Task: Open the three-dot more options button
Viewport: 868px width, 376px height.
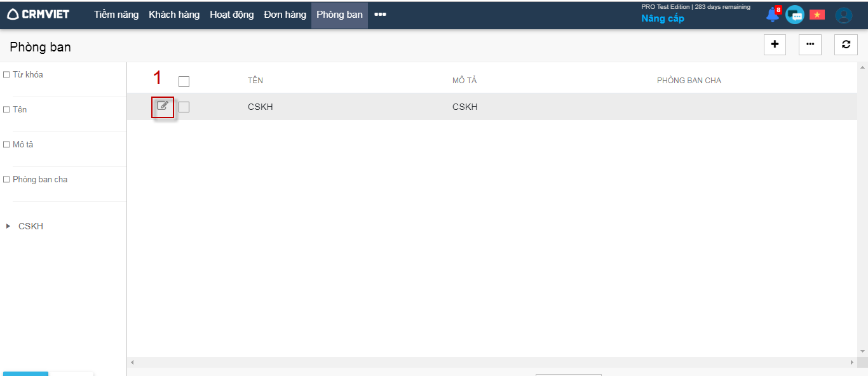Action: [x=810, y=44]
